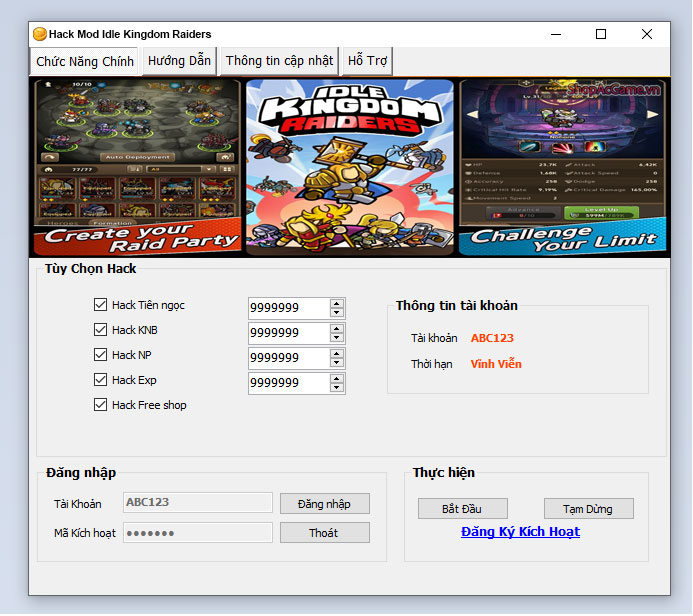This screenshot has width=693, height=616.
Task: Maximize the Hack Mod window
Action: [601, 34]
